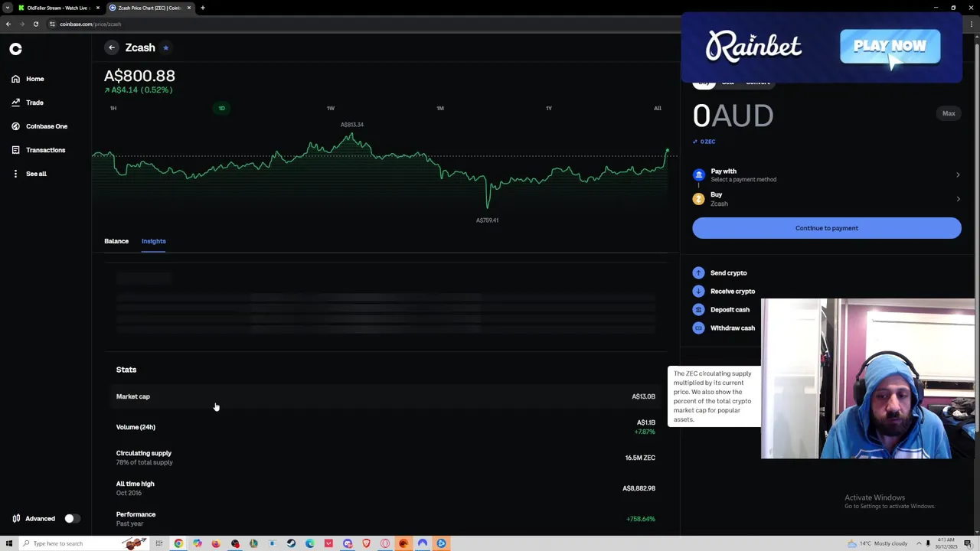Click the Max amount button

(949, 113)
